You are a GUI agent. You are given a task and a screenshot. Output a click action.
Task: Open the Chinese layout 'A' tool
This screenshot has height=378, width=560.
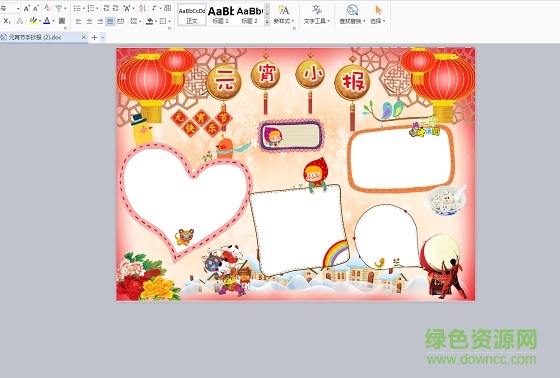tap(126, 8)
